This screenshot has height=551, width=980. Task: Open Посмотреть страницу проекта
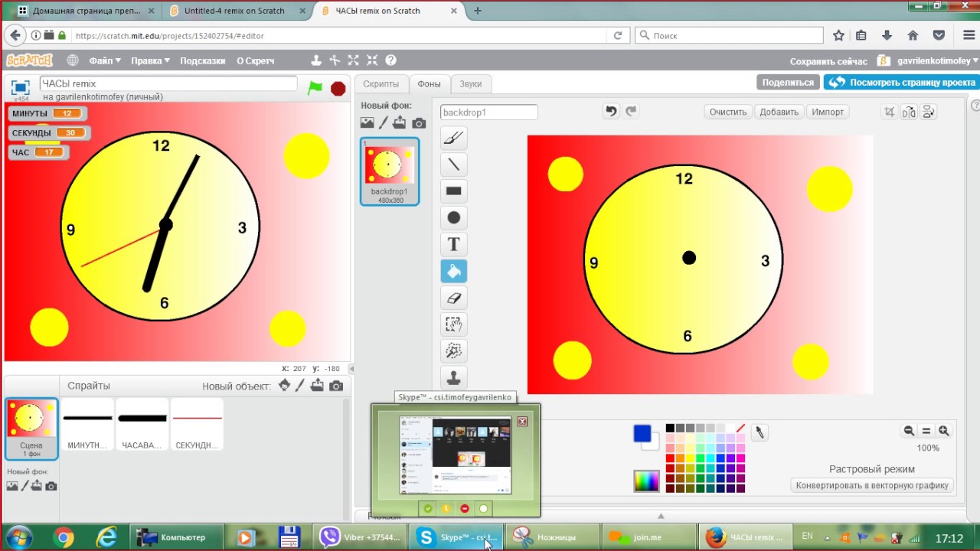point(902,83)
